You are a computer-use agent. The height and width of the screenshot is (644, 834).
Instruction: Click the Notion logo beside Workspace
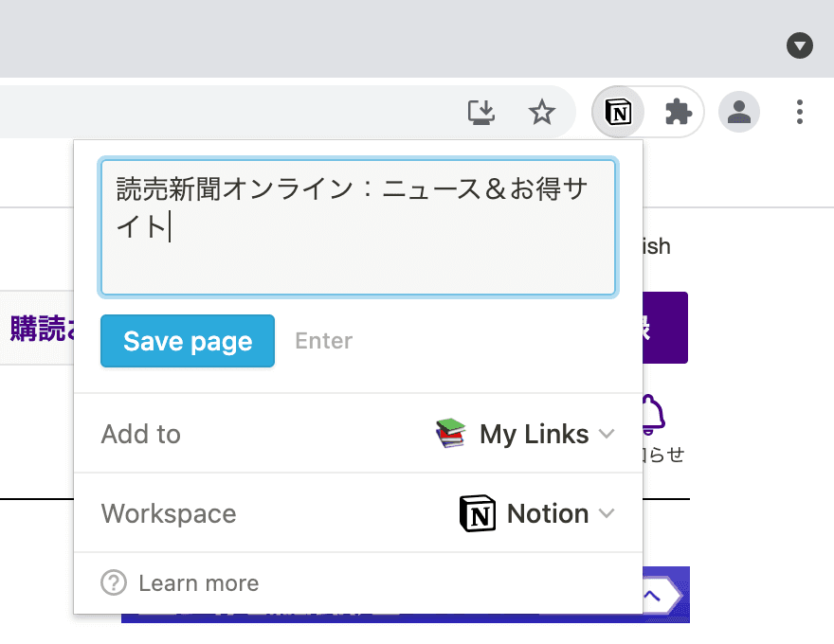click(x=477, y=513)
